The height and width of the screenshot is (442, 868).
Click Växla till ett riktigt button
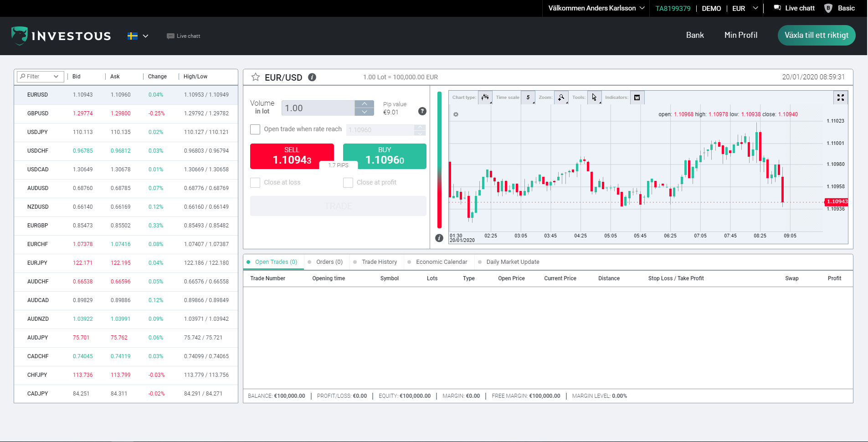click(x=817, y=36)
